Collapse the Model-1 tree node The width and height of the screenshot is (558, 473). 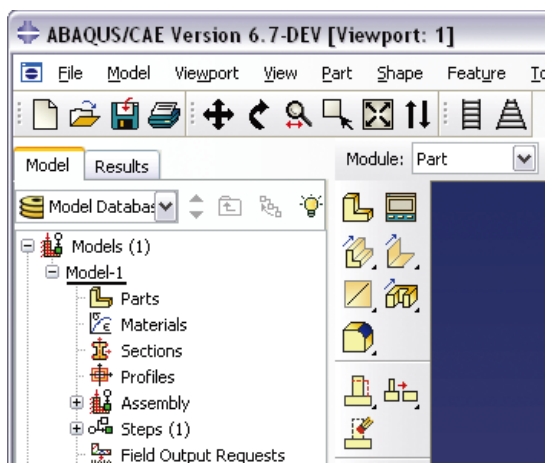pyautogui.click(x=52, y=272)
